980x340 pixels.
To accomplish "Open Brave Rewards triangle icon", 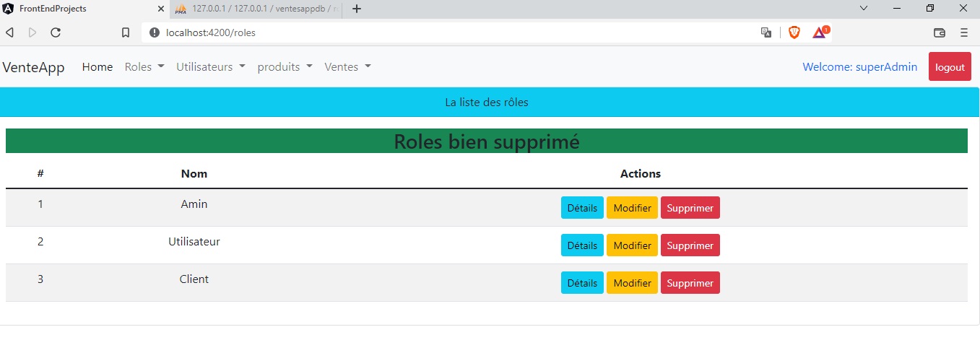I will click(820, 32).
